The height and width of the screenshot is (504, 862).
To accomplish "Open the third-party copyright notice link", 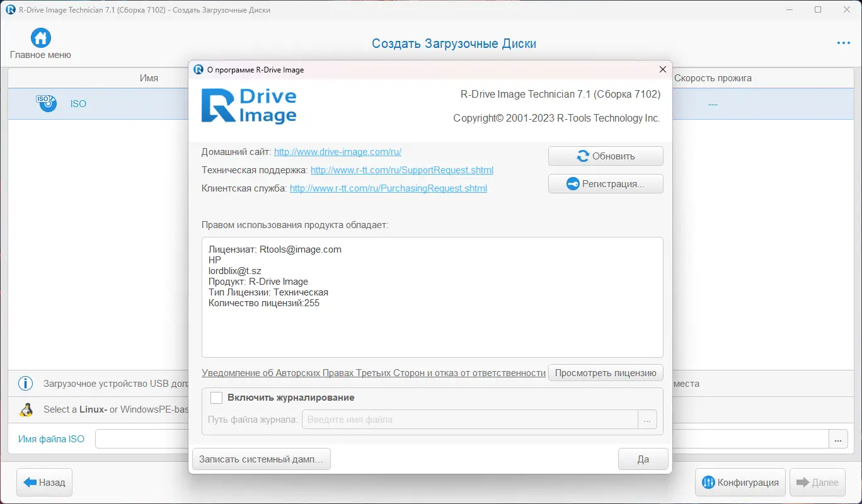I will coord(374,373).
